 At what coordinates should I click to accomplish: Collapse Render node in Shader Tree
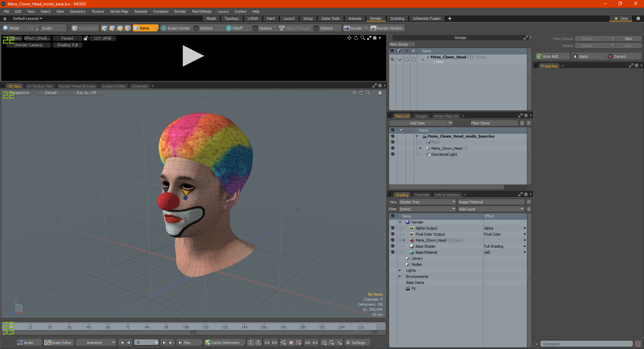pyautogui.click(x=400, y=222)
